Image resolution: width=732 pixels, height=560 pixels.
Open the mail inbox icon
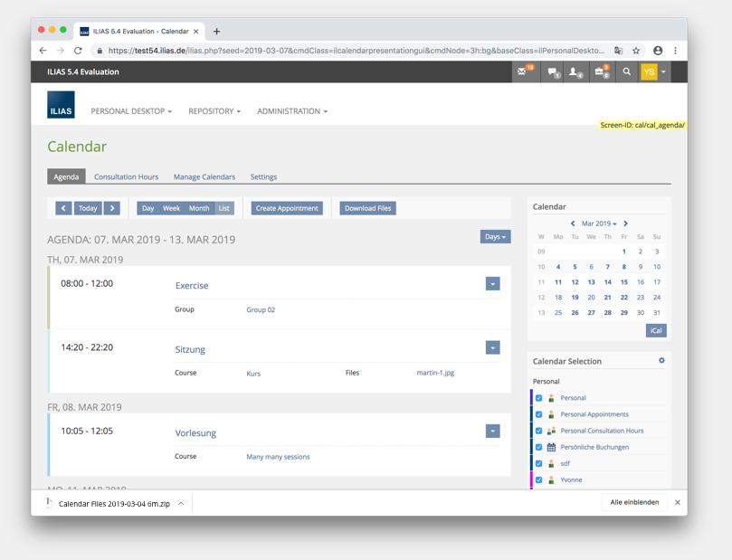tap(524, 71)
